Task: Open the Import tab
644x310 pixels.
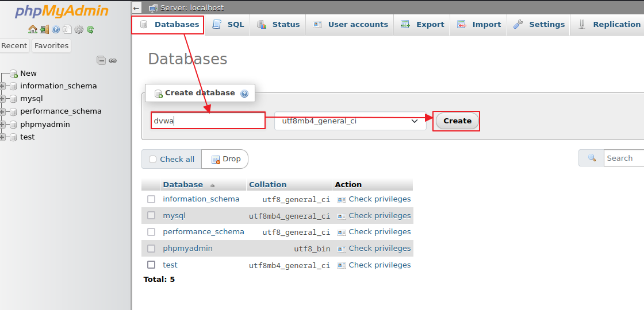Action: coord(478,25)
